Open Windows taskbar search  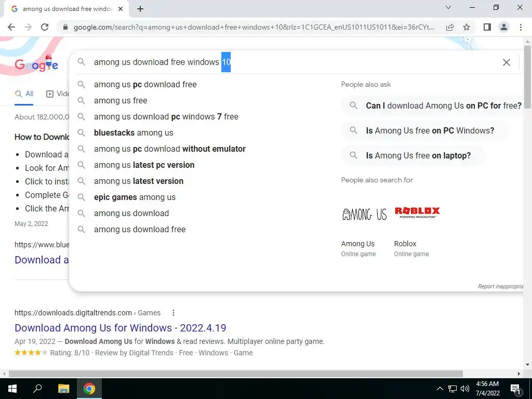point(37,389)
